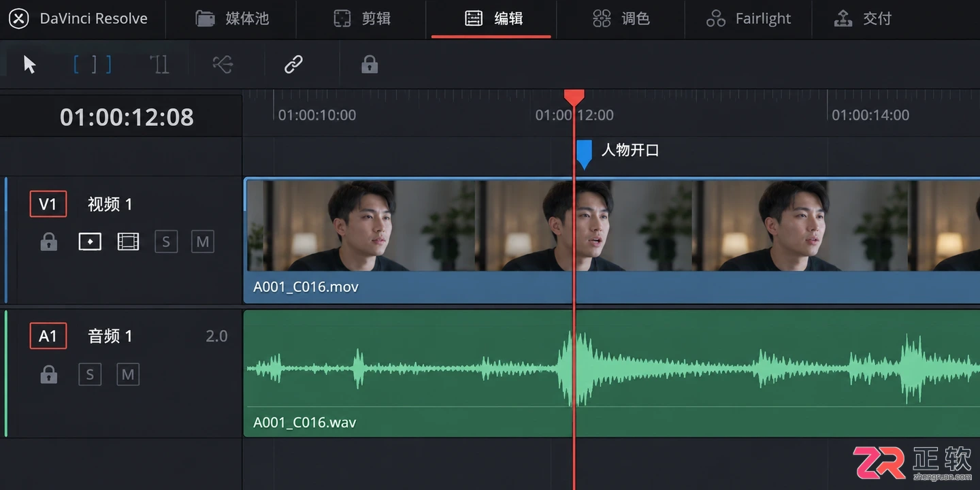Select the A1 track destination button
Viewport: 980px width, 490px height.
point(48,336)
